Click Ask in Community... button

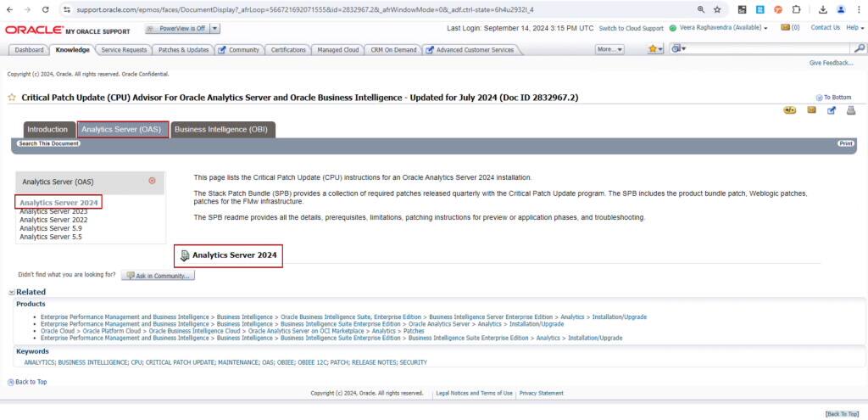(x=158, y=276)
